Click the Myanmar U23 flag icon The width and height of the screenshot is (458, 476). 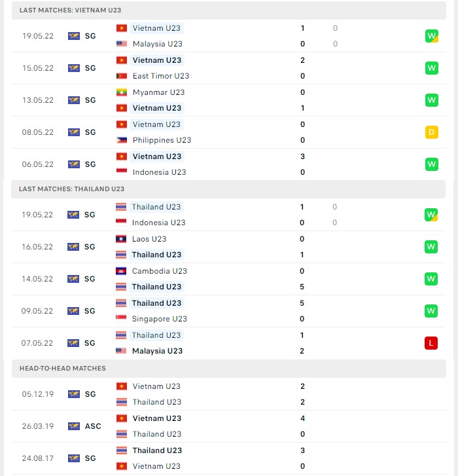coord(122,92)
